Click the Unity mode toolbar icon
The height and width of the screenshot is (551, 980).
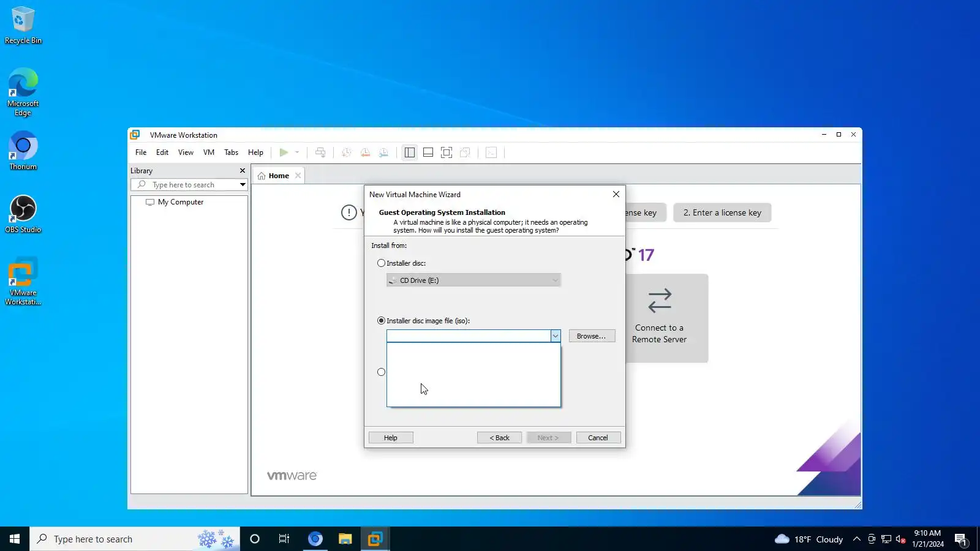pos(465,152)
